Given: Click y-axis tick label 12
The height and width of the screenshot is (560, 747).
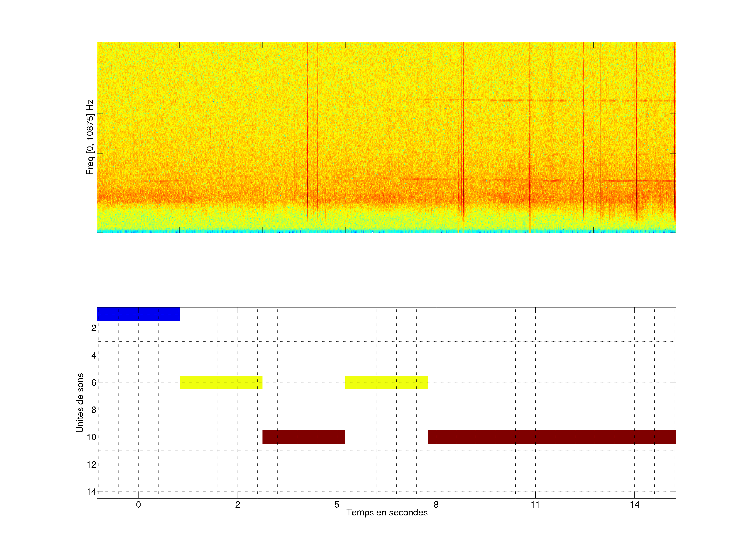Looking at the screenshot, I should [x=92, y=465].
